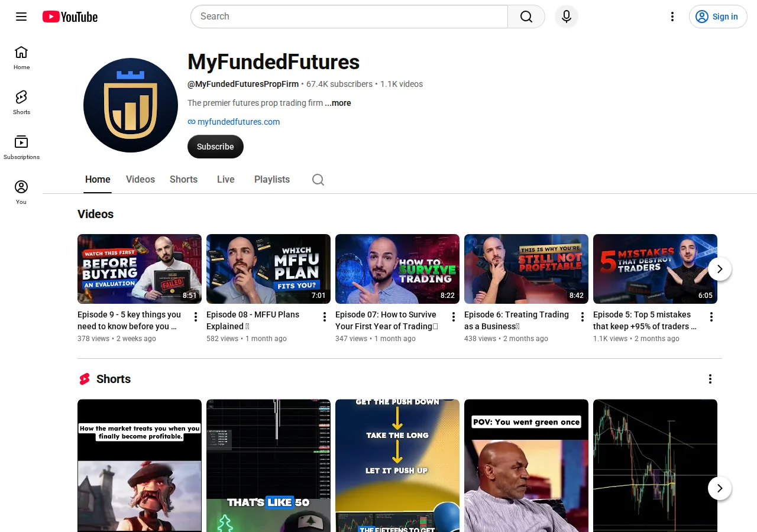Open Episode 08 MFFU Plans Explained title
The width and height of the screenshot is (757, 532).
(253, 320)
